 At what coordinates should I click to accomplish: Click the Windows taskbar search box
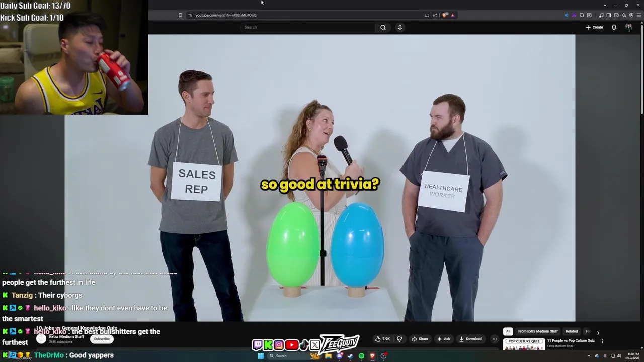pos(294,356)
